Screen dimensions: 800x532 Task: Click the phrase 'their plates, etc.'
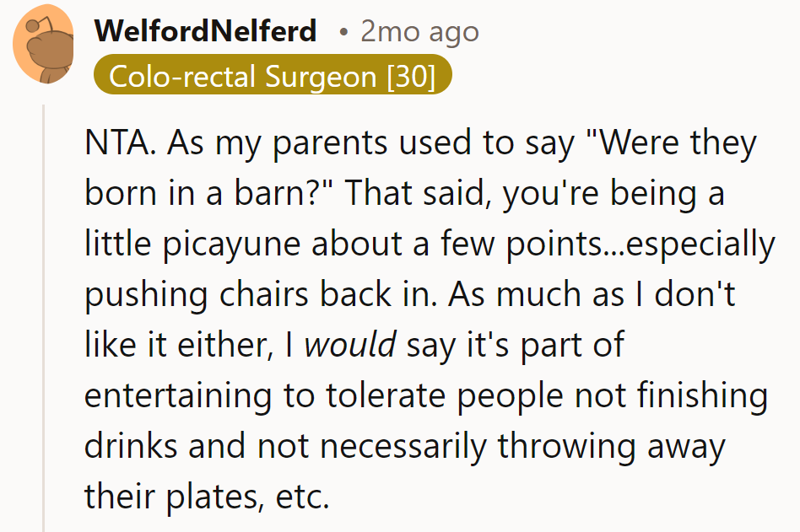[x=205, y=497]
